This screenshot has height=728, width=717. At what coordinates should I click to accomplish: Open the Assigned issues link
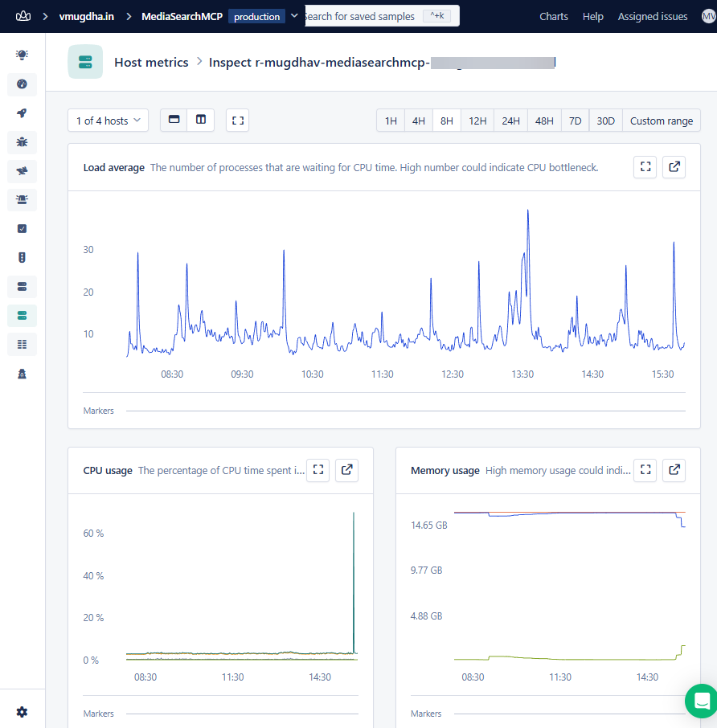pos(652,15)
